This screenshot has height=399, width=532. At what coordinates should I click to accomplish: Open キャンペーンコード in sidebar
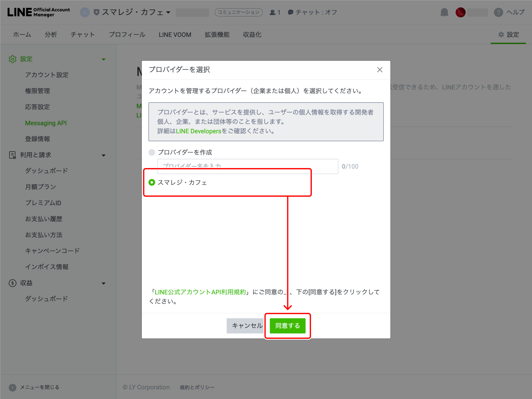pyautogui.click(x=52, y=251)
